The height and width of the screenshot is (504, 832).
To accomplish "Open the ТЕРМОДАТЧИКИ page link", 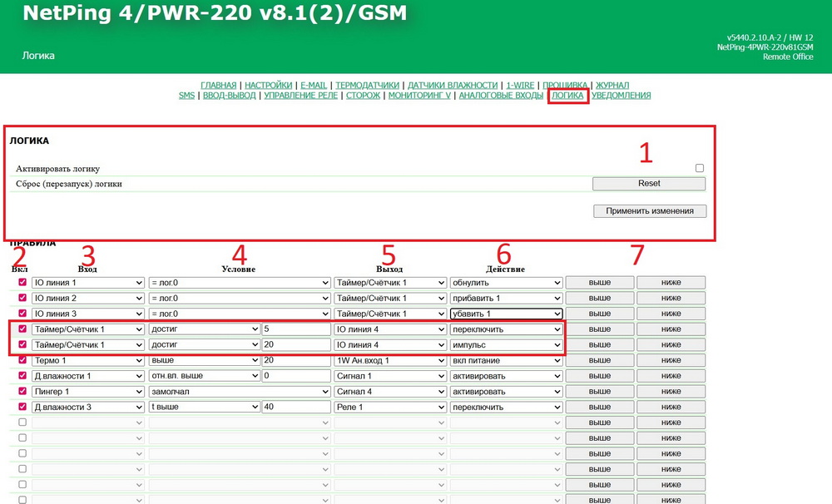I will click(366, 85).
